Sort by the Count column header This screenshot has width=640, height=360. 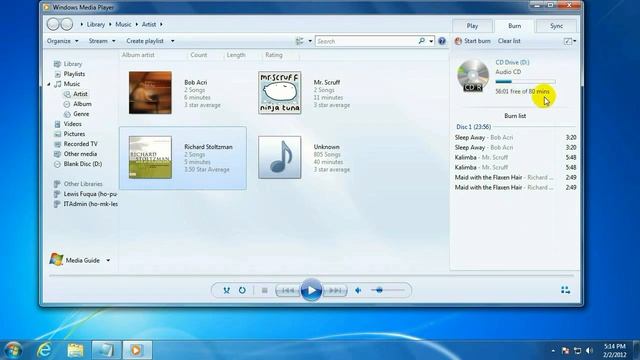[x=198, y=55]
